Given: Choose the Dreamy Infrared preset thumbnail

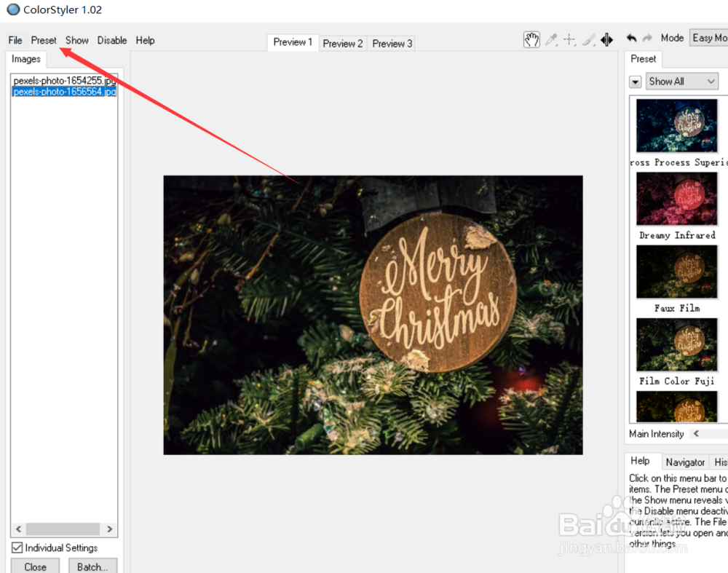Looking at the screenshot, I should 676,198.
